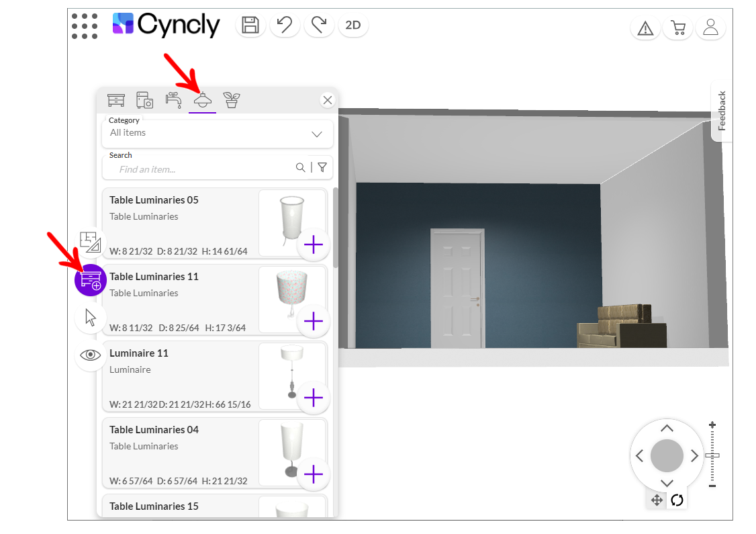Click the Table Luminaries 11 title
The image size is (756, 534).
pyautogui.click(x=154, y=277)
